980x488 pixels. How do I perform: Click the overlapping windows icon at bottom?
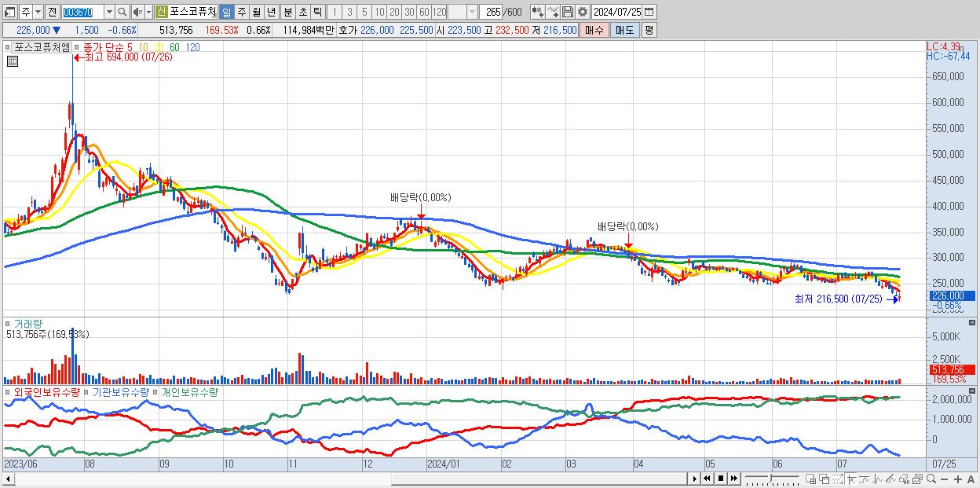[x=825, y=479]
